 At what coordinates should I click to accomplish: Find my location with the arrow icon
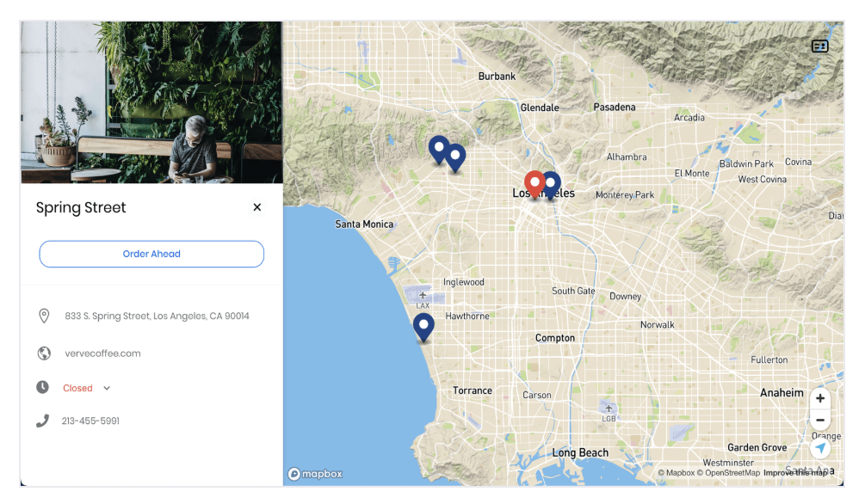pos(820,448)
